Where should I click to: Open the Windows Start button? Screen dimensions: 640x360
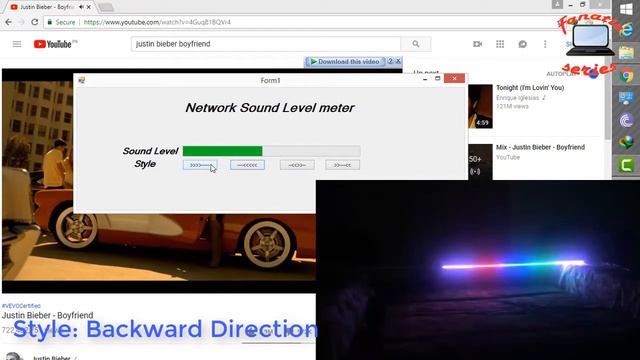coord(626,9)
